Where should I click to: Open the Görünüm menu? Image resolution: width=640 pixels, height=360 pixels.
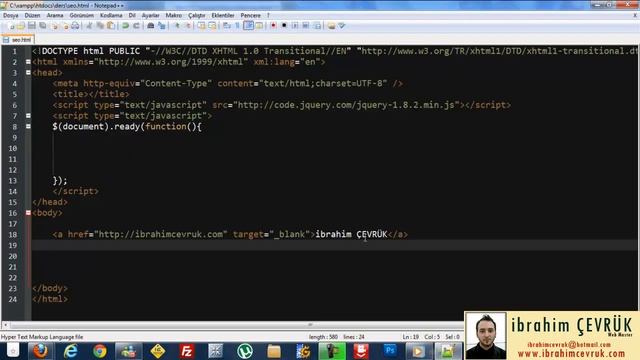(x=82, y=15)
